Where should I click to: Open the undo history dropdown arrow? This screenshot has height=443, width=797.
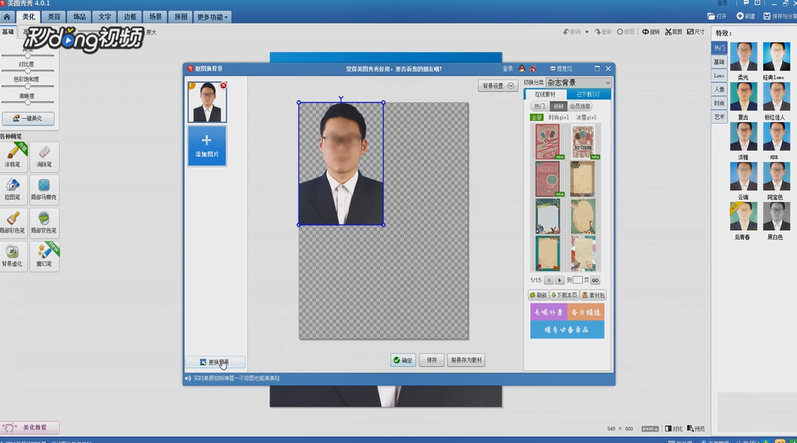click(587, 31)
